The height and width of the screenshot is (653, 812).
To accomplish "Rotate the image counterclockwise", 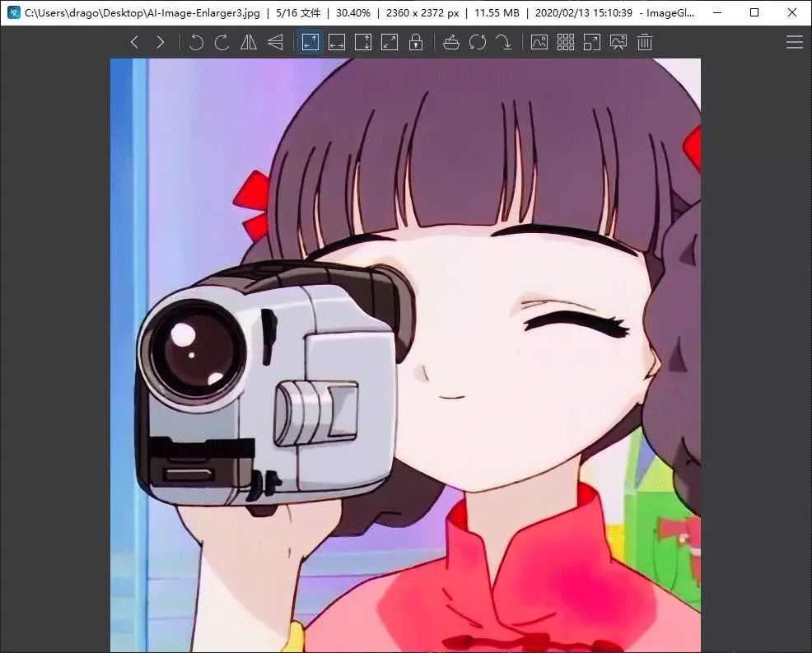I will [x=196, y=42].
